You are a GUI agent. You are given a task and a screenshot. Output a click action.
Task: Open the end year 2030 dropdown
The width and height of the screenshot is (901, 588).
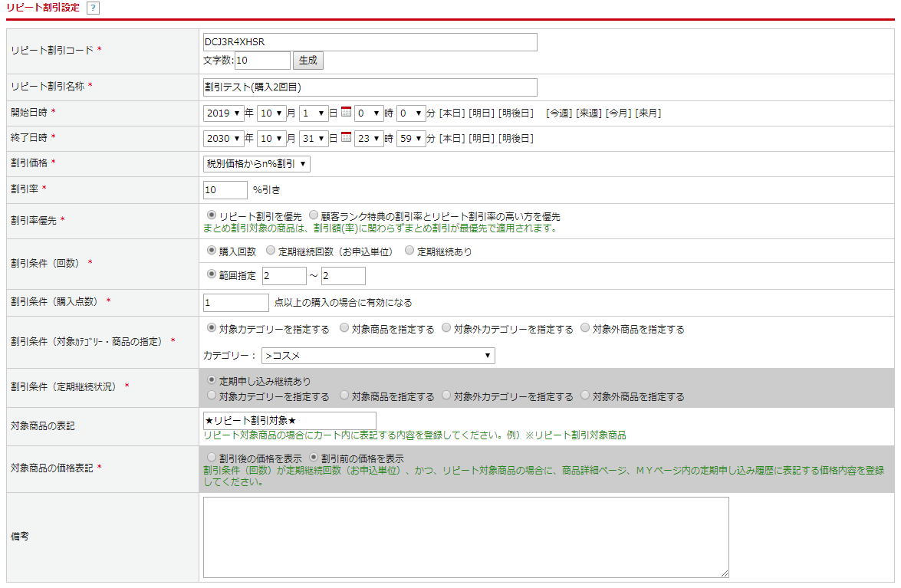[x=223, y=139]
